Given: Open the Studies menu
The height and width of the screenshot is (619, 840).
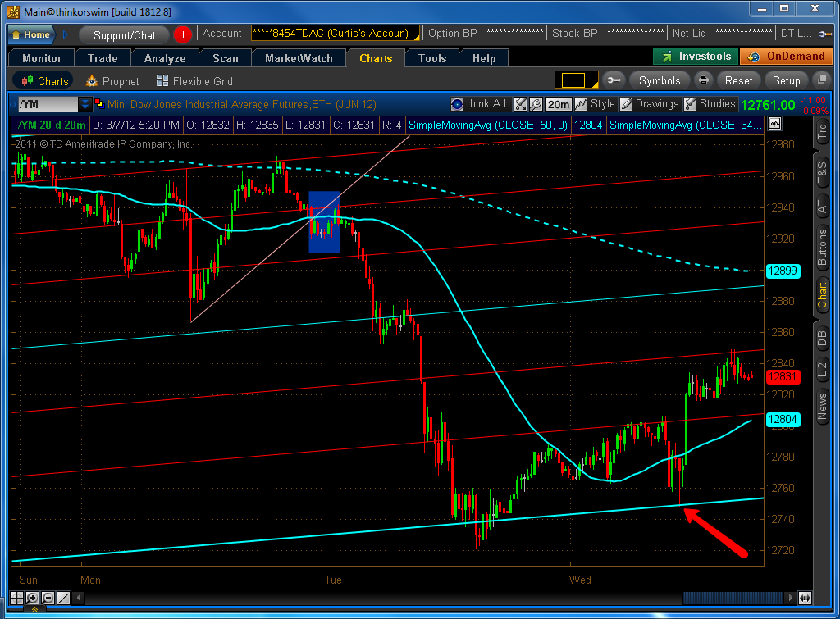Looking at the screenshot, I should click(x=710, y=104).
